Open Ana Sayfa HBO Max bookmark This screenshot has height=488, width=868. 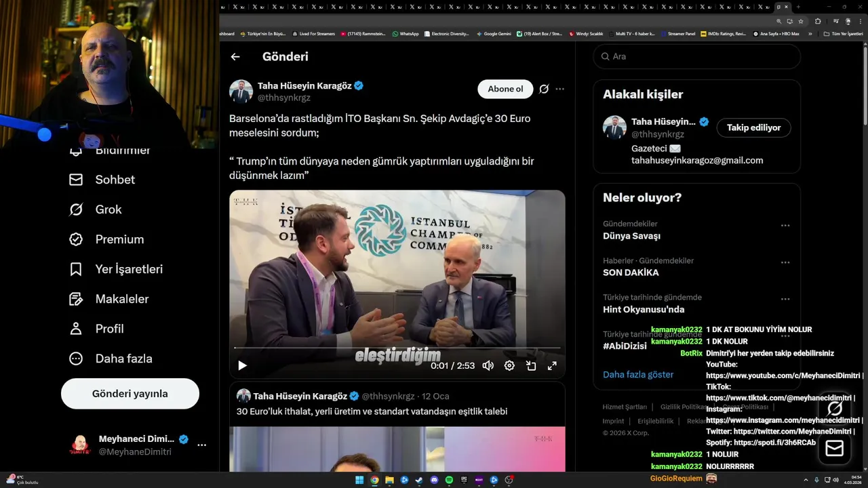point(776,33)
